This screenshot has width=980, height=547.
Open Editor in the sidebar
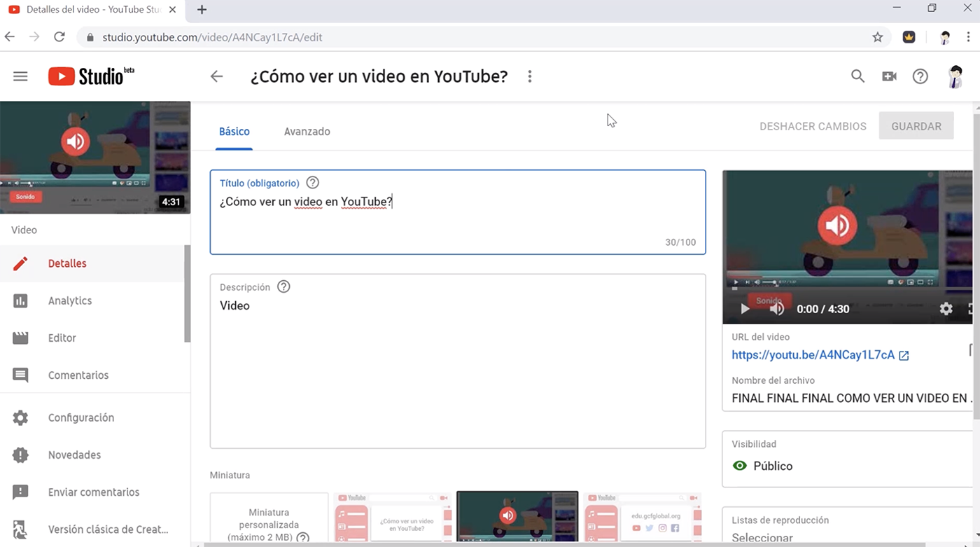(x=92, y=338)
